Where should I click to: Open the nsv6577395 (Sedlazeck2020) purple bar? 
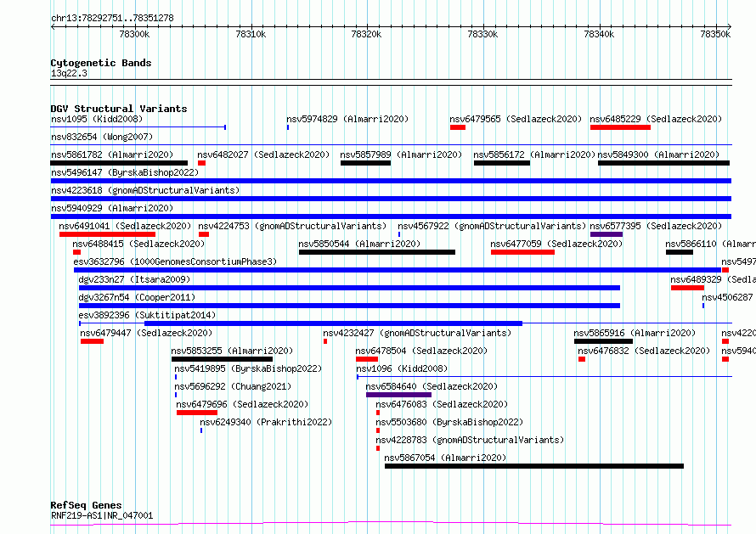(x=606, y=234)
